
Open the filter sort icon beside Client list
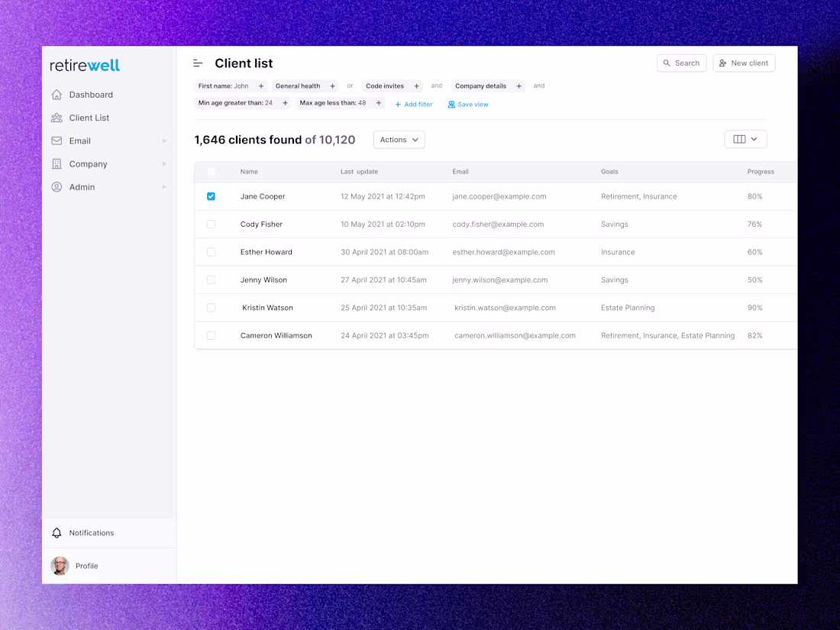pyautogui.click(x=198, y=63)
